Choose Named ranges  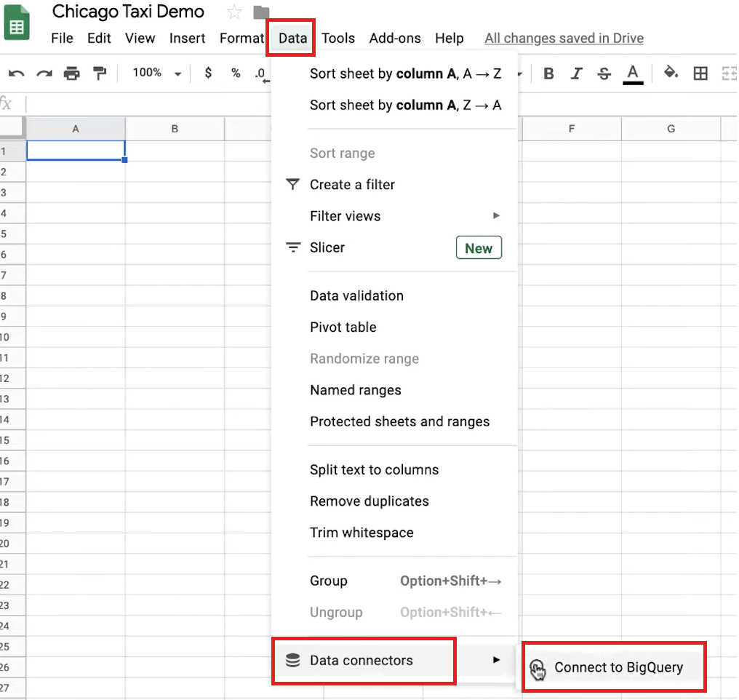[395, 390]
